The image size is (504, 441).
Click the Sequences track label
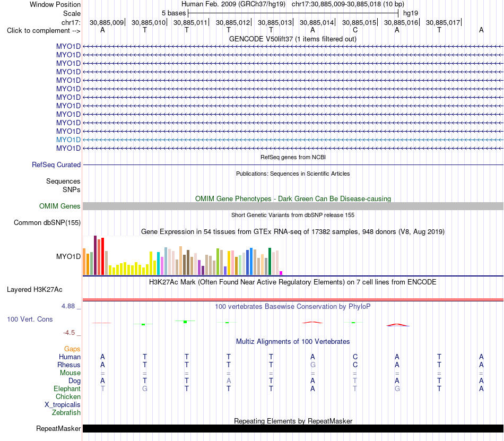pyautogui.click(x=63, y=181)
